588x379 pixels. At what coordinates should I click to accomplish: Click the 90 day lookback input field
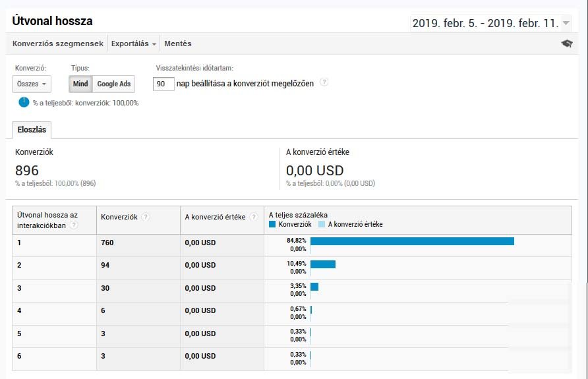(163, 84)
